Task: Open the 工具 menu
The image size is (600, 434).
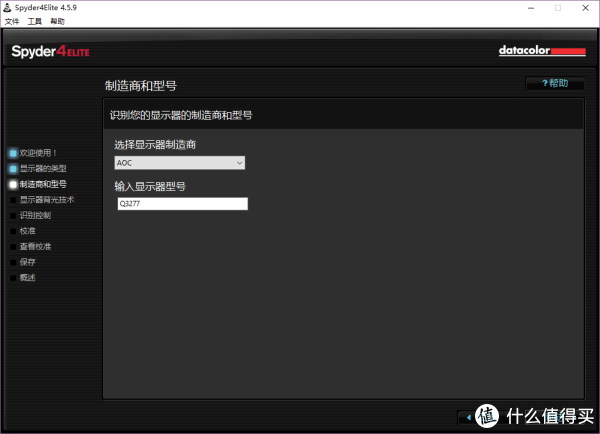Action: click(34, 21)
